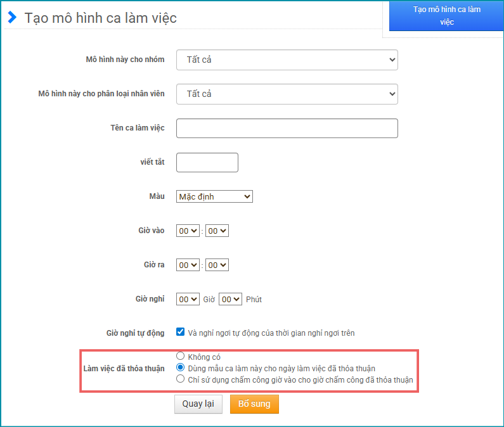Open the 'Giờ nghỉ' minutes (Phút) dropdown
This screenshot has height=427, width=504.
[230, 299]
